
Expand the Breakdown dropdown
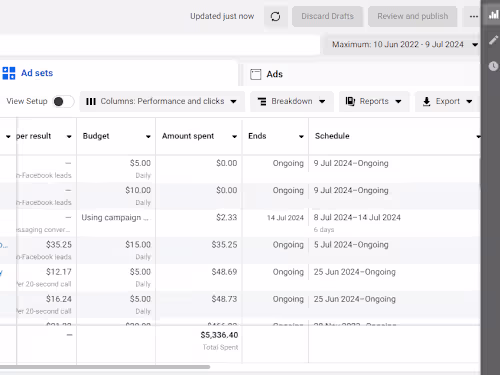(292, 101)
